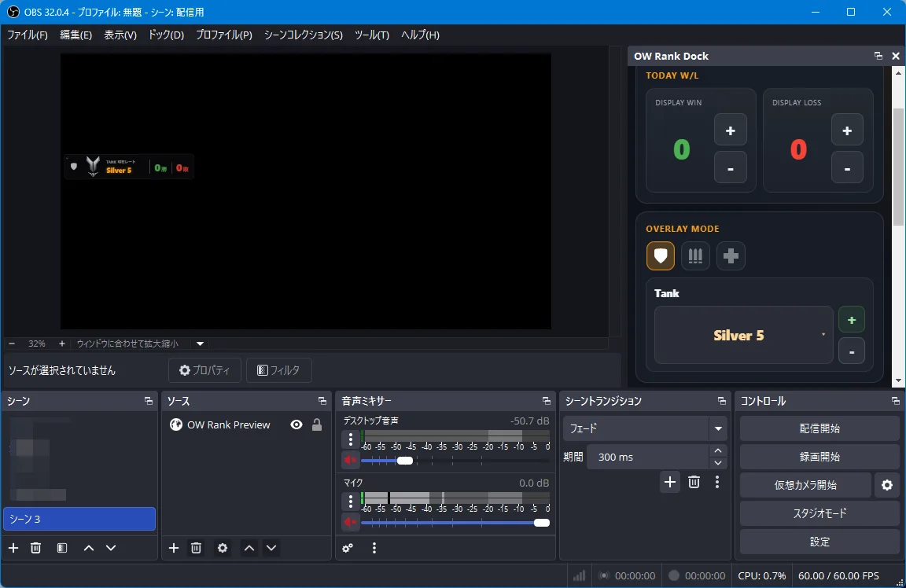
Task: Select scene シーン 3
Action: (x=79, y=519)
